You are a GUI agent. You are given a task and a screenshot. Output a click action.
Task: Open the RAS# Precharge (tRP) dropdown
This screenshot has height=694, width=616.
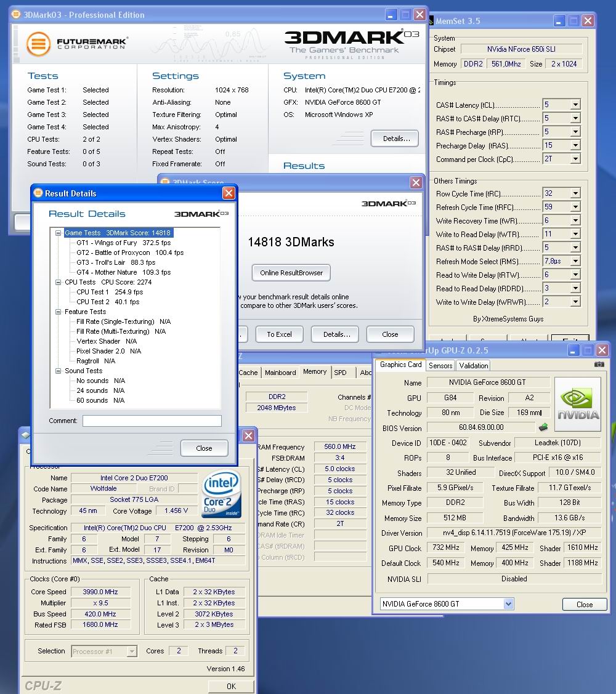pyautogui.click(x=575, y=132)
